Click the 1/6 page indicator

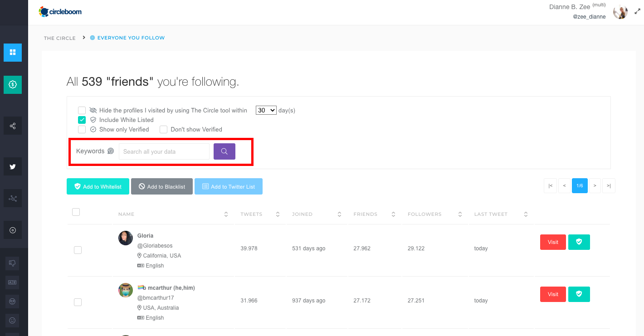pos(580,186)
